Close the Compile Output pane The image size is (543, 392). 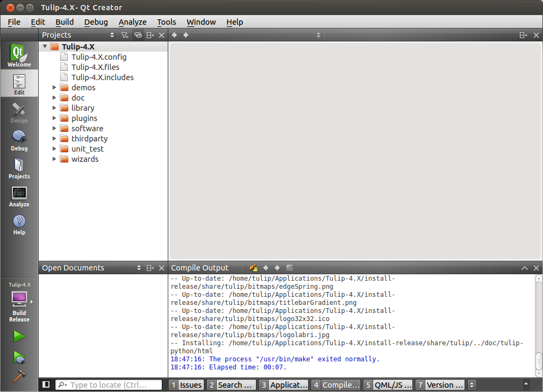[x=536, y=268]
